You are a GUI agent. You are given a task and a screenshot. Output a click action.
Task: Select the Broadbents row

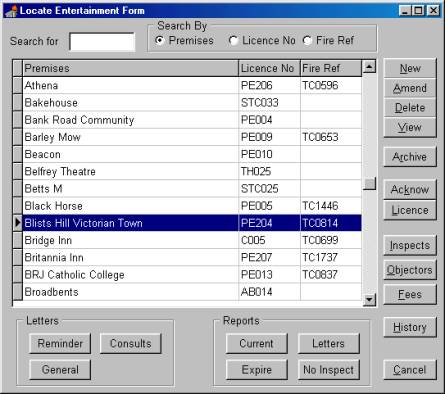coord(192,292)
